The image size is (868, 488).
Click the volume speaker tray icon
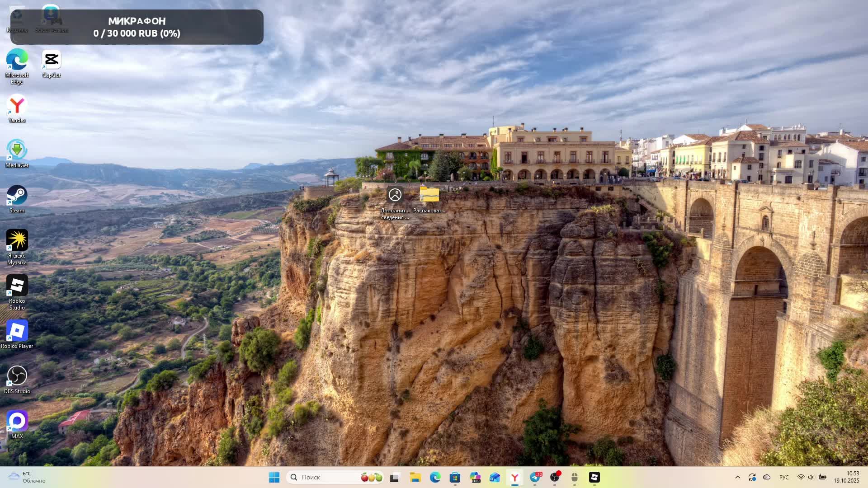pyautogui.click(x=811, y=477)
